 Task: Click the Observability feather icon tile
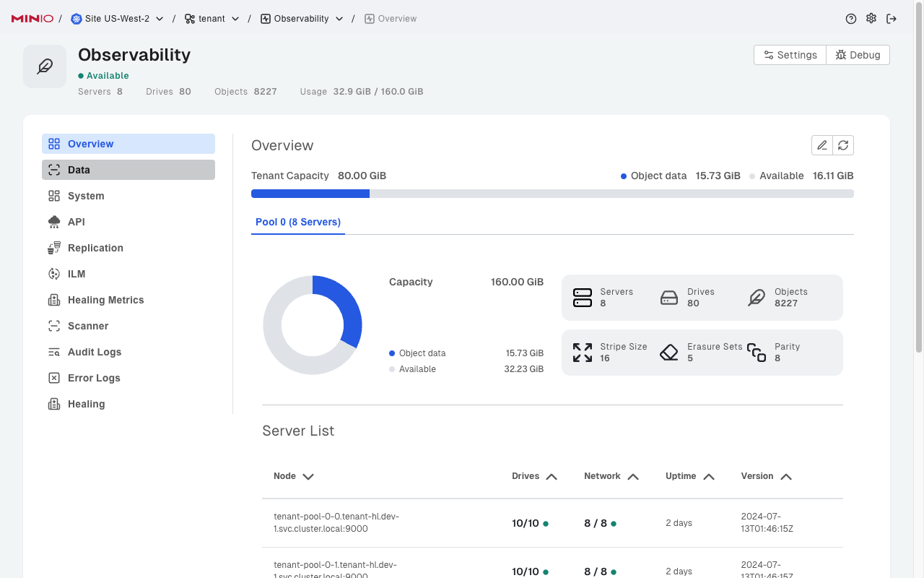[45, 66]
